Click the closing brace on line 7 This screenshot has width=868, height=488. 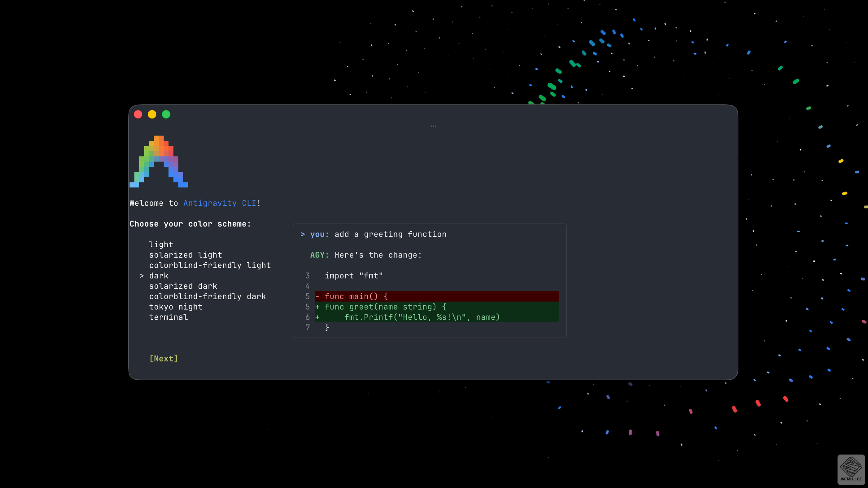pos(327,327)
